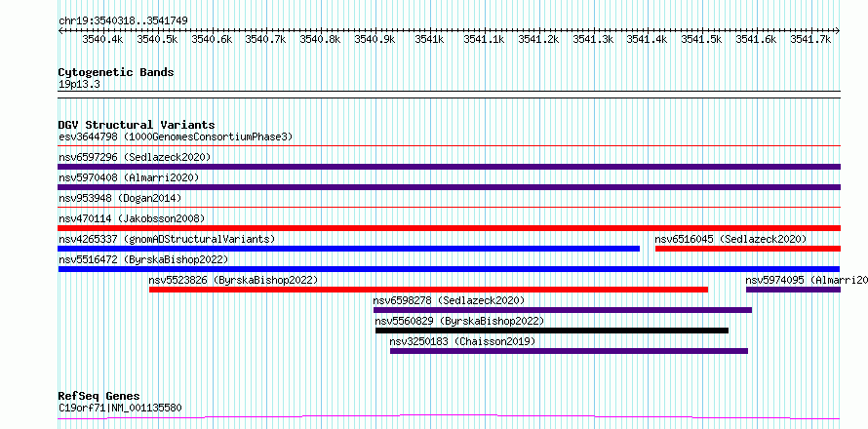The image size is (868, 429).
Task: Click the red nsv6516045 variant bar
Action: click(748, 249)
